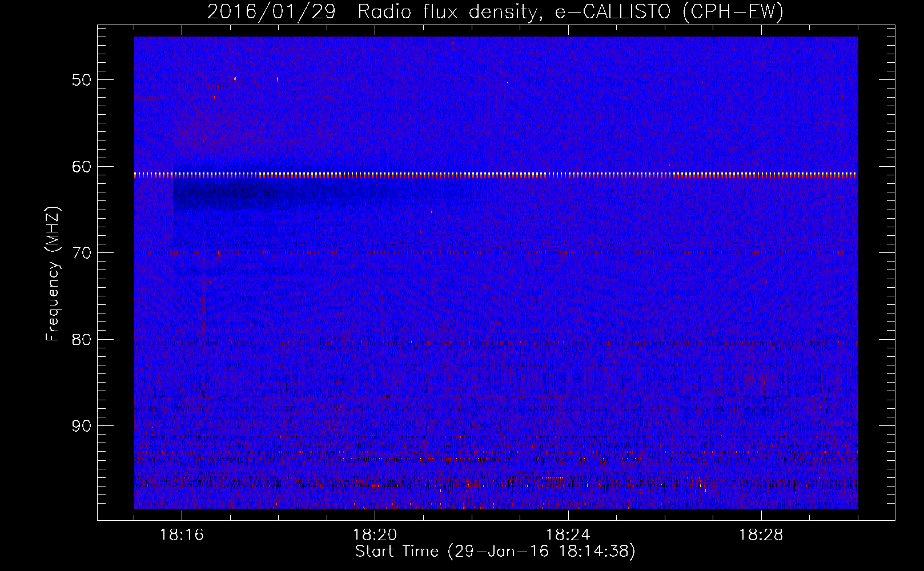
Task: Click the 'Start Time (29-Jan-16 18:14:38)' label
Action: [495, 552]
